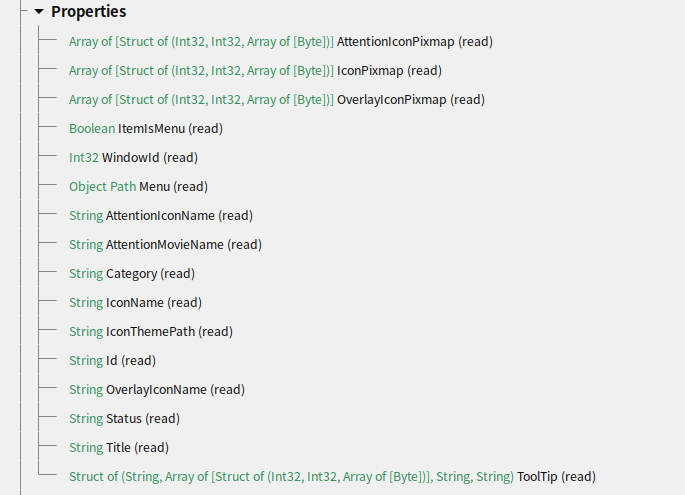
Task: Click the Object Path type label
Action: click(x=102, y=187)
